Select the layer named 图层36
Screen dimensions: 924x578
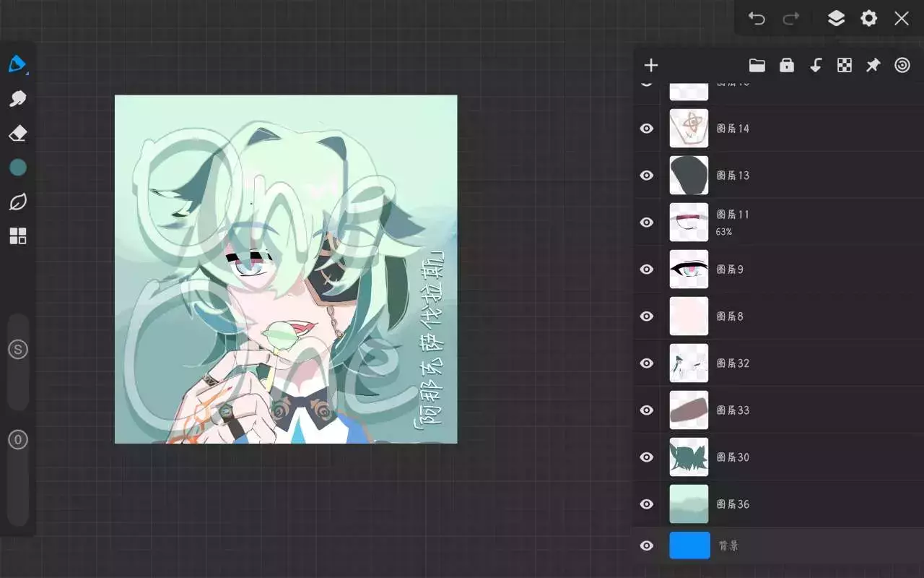click(x=733, y=504)
